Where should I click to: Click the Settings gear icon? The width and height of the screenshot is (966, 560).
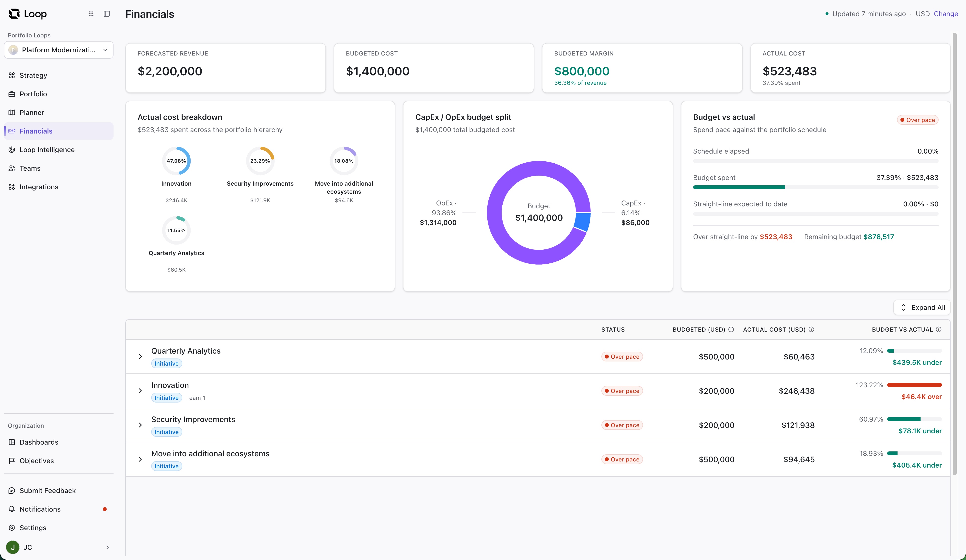[x=12, y=528]
